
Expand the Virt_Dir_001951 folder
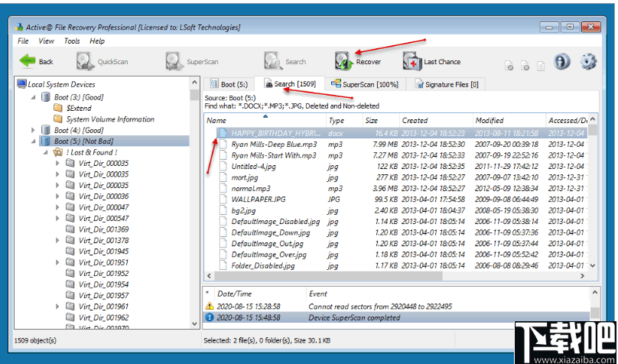[x=58, y=262]
